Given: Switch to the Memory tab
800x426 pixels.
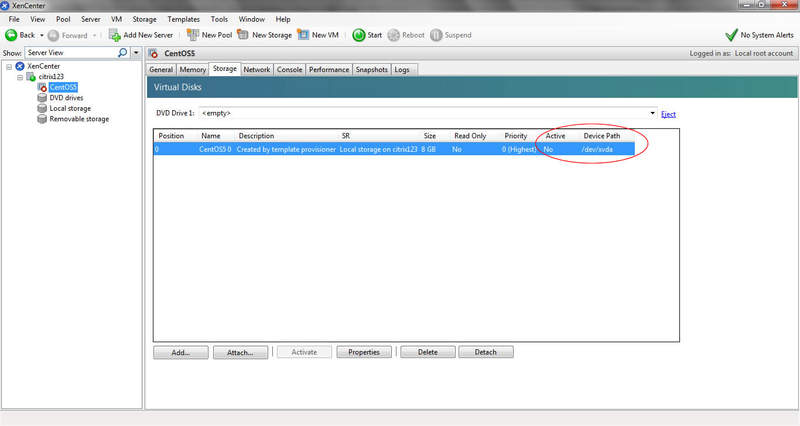Looking at the screenshot, I should pos(192,70).
